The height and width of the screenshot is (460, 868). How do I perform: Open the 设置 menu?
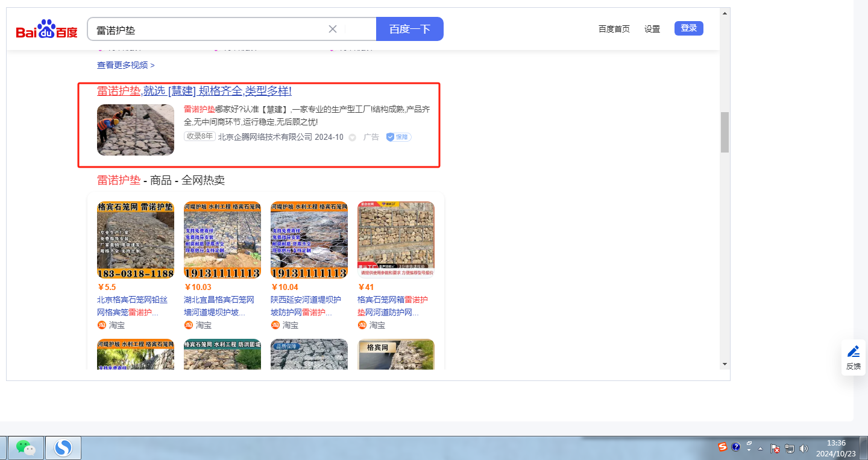(652, 29)
